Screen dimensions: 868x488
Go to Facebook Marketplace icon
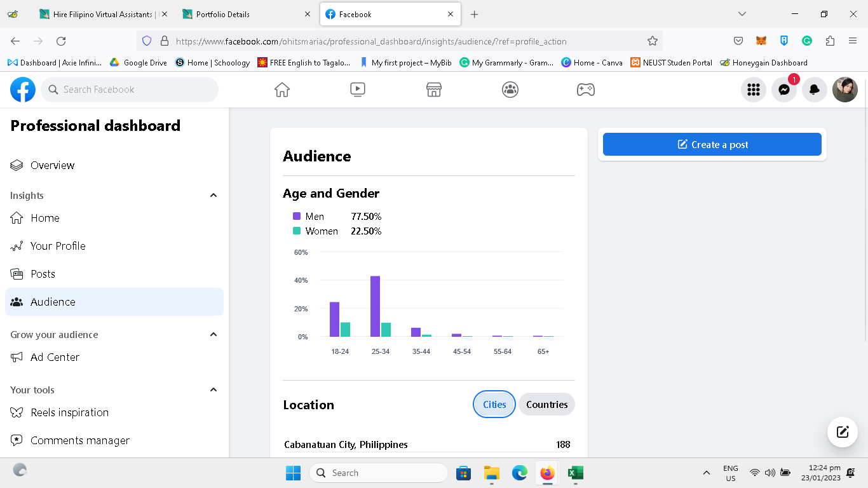(x=434, y=90)
